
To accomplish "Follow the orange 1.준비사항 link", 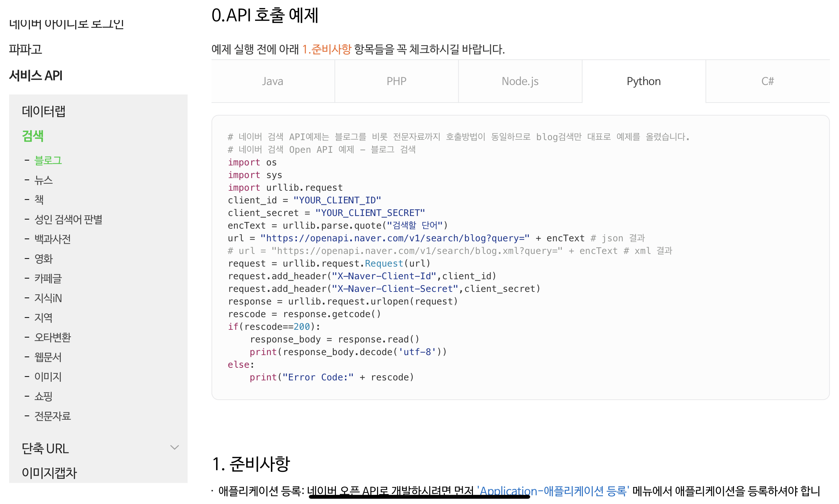I will pyautogui.click(x=327, y=49).
